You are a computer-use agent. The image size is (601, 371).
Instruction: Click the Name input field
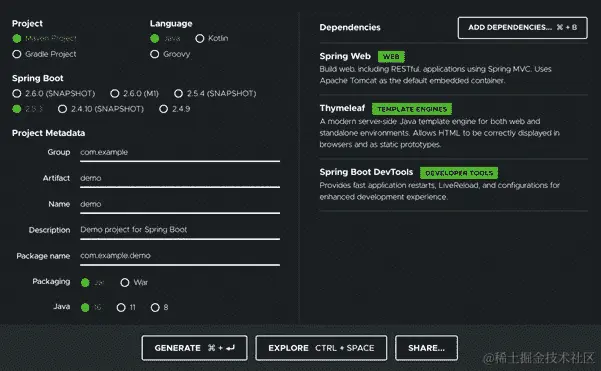click(x=180, y=204)
